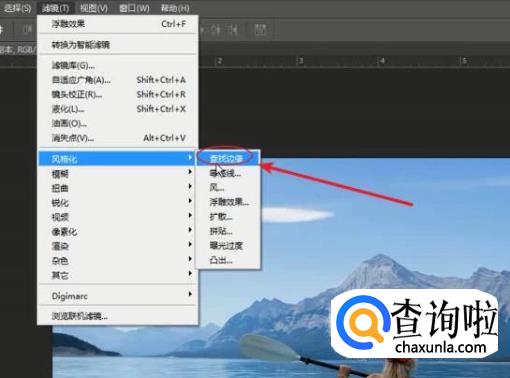
Task: Open the 滤镜(T) menu in menu bar
Action: tap(56, 8)
